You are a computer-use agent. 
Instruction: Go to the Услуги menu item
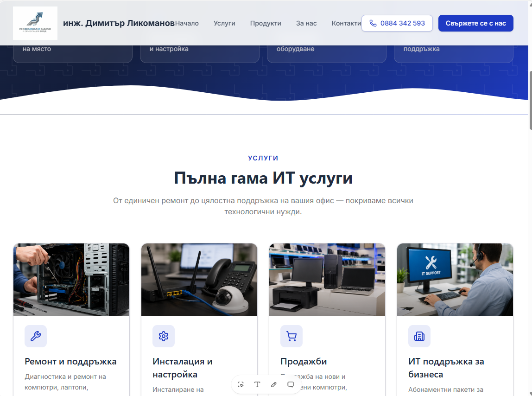click(x=224, y=23)
